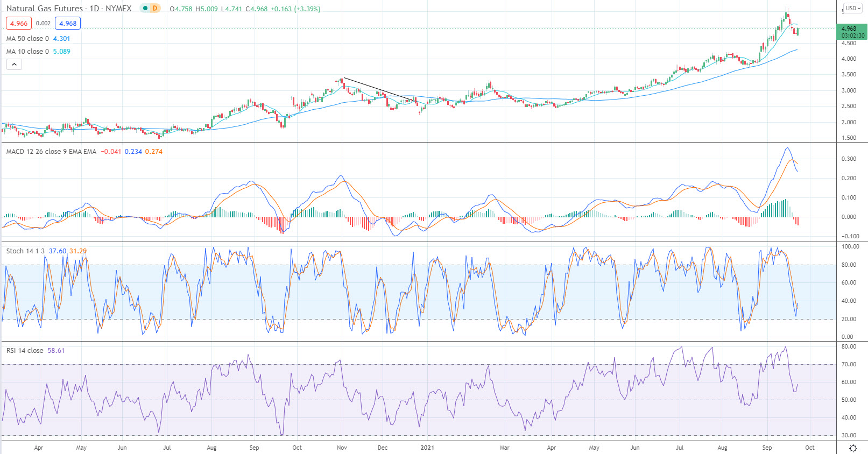Select the RSI 14 close indicator label

[x=25, y=351]
